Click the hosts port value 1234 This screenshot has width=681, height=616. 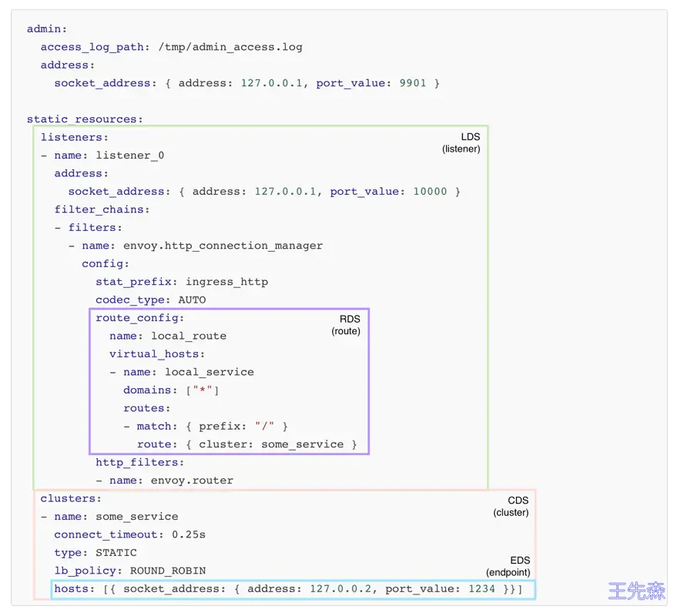point(481,589)
